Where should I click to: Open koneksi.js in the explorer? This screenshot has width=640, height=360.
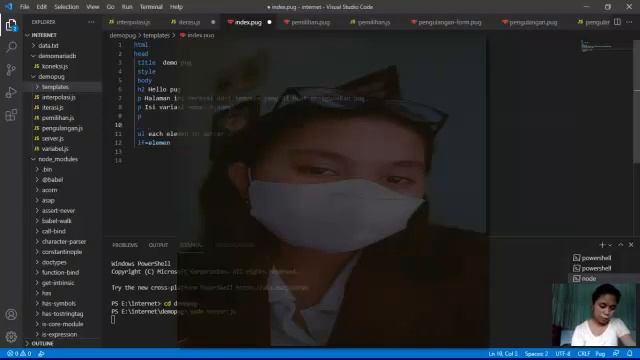[55, 66]
